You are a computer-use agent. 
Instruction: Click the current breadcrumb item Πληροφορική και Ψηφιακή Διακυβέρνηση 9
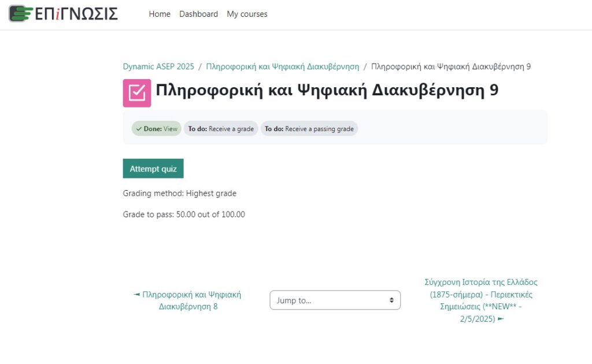coord(451,66)
